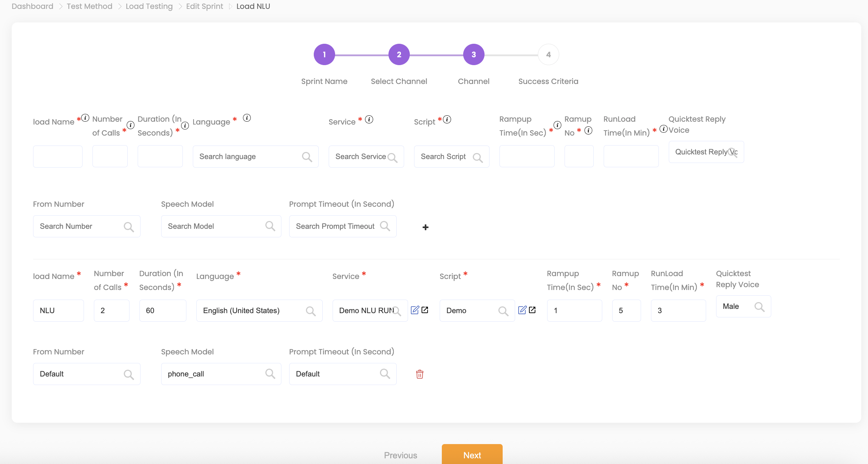This screenshot has width=868, height=464.
Task: Open the Search Script dropdown
Action: [x=451, y=157]
